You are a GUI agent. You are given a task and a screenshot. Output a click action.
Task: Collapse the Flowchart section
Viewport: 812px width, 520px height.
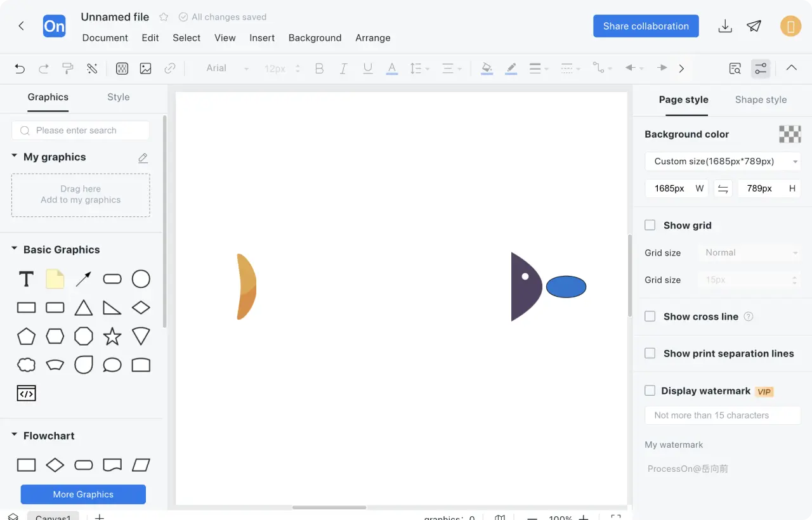tap(14, 436)
